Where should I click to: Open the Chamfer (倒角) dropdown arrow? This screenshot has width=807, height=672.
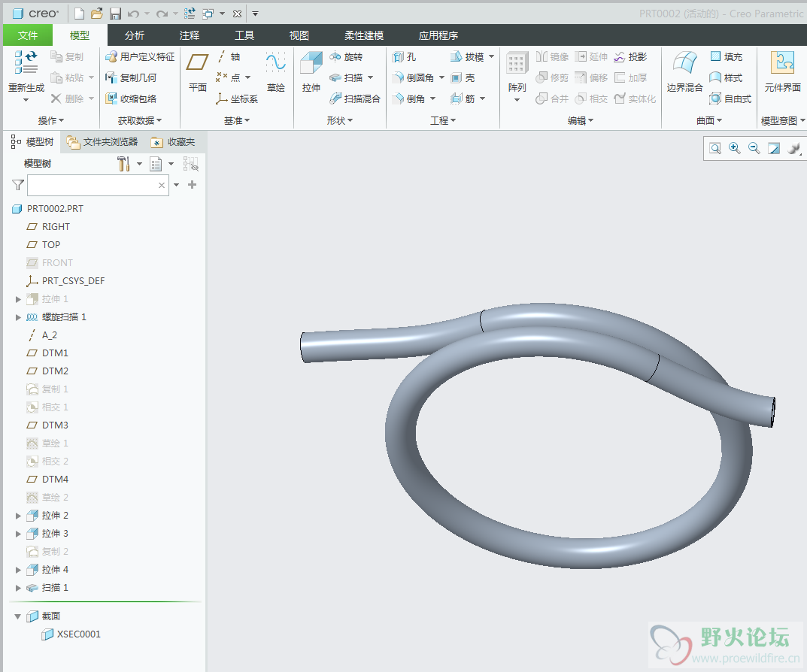click(x=433, y=98)
